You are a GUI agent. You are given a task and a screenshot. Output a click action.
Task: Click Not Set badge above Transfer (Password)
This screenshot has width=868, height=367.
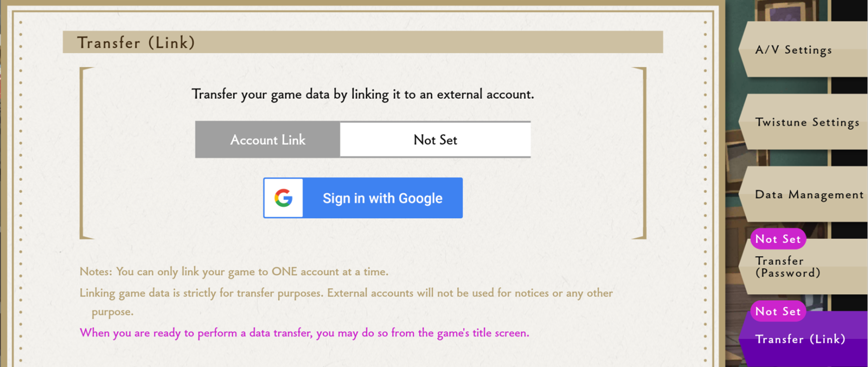[x=778, y=239]
